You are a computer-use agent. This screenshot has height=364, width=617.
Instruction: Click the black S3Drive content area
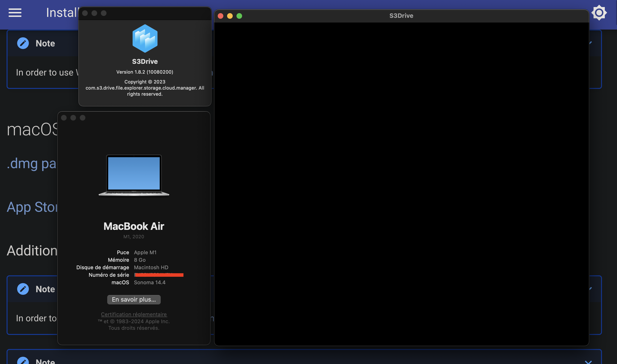coord(401,184)
